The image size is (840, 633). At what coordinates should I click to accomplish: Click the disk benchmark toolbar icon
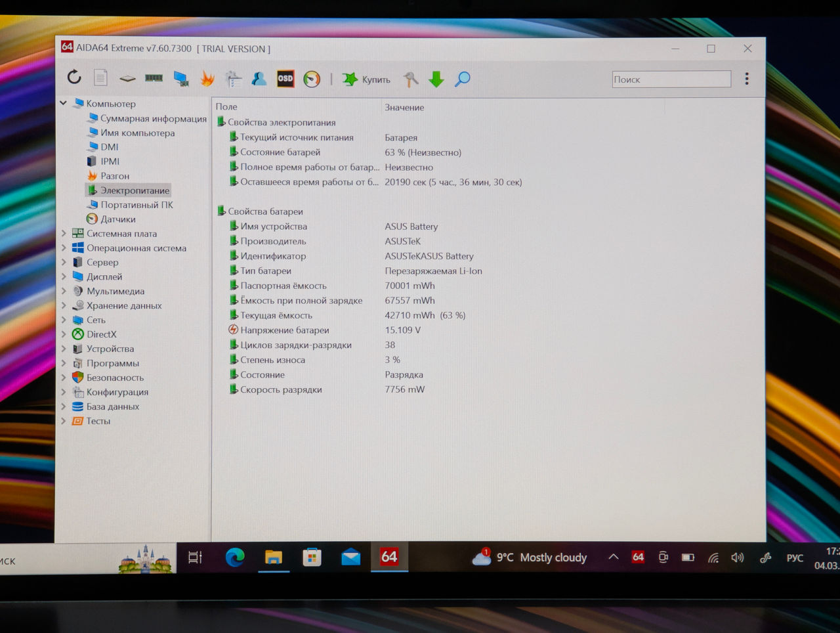pos(127,79)
